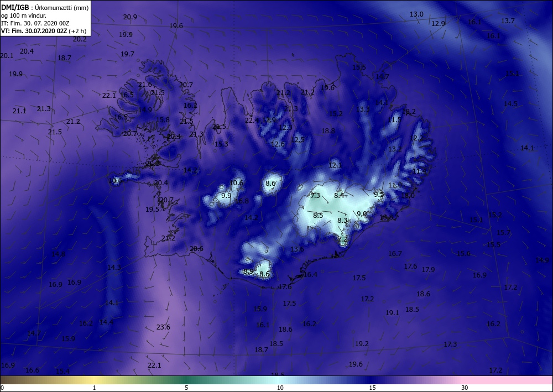Click the 15.7 value on the map

click(503, 233)
